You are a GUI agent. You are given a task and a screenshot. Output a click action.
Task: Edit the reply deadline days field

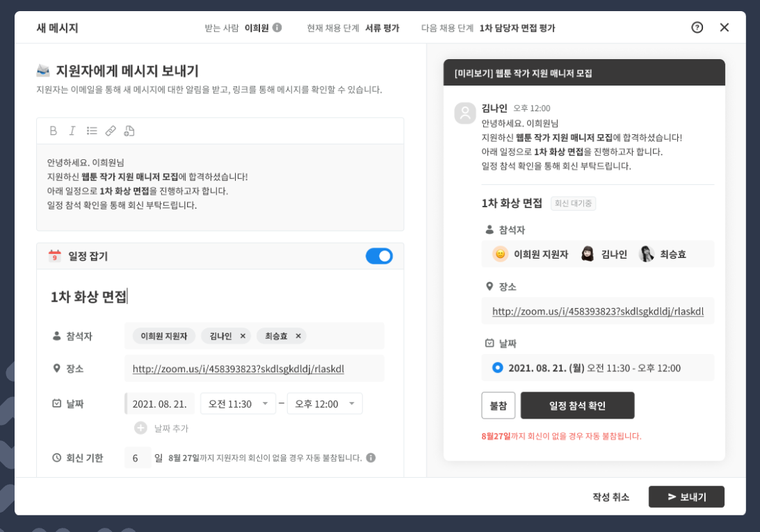(138, 458)
